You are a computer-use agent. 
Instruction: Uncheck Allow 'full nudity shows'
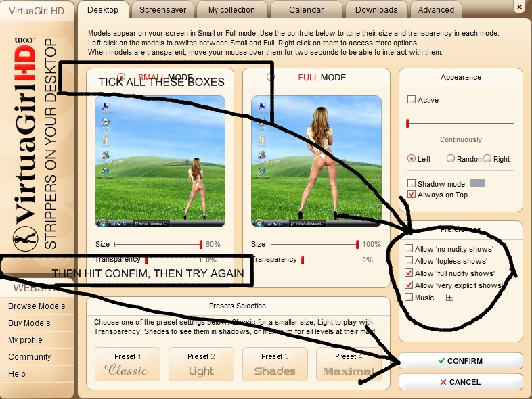point(409,273)
